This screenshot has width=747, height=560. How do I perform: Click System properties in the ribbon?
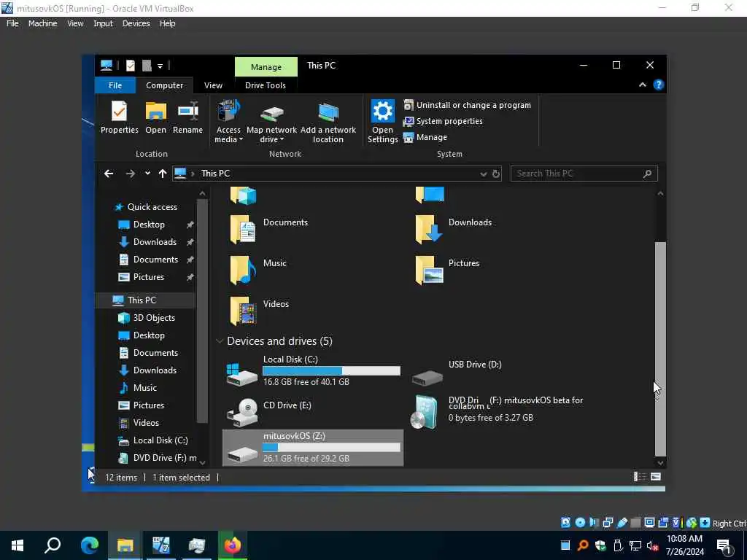click(443, 121)
